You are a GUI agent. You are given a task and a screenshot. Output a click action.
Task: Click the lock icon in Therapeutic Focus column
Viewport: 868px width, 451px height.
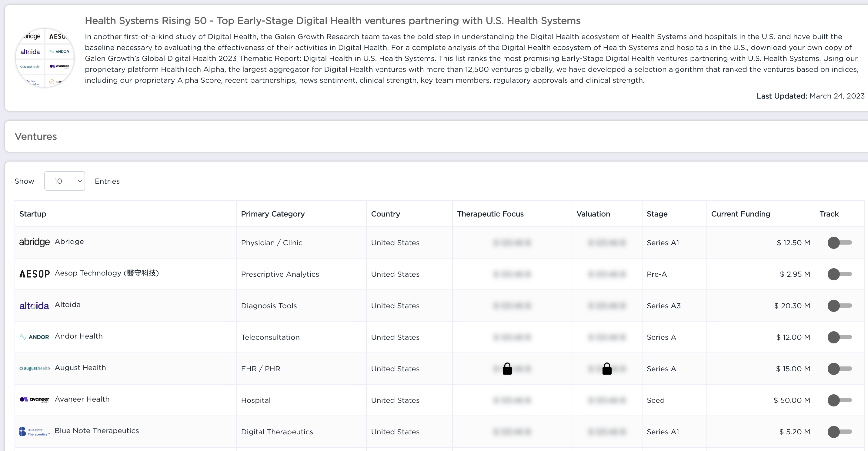click(x=507, y=369)
